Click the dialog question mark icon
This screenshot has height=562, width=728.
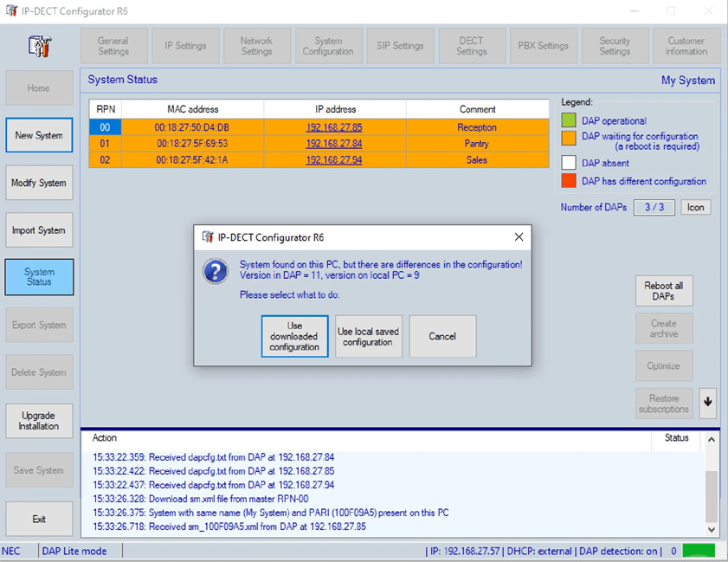(215, 271)
